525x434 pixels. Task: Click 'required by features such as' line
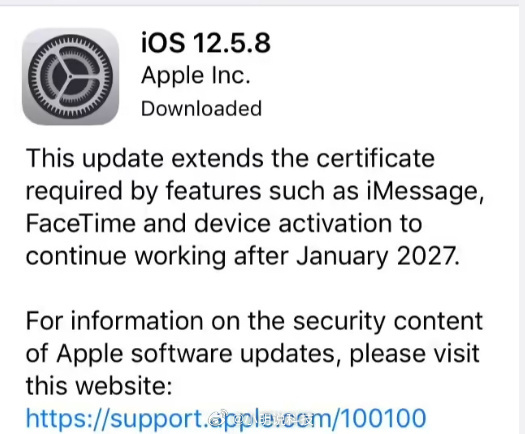point(192,192)
